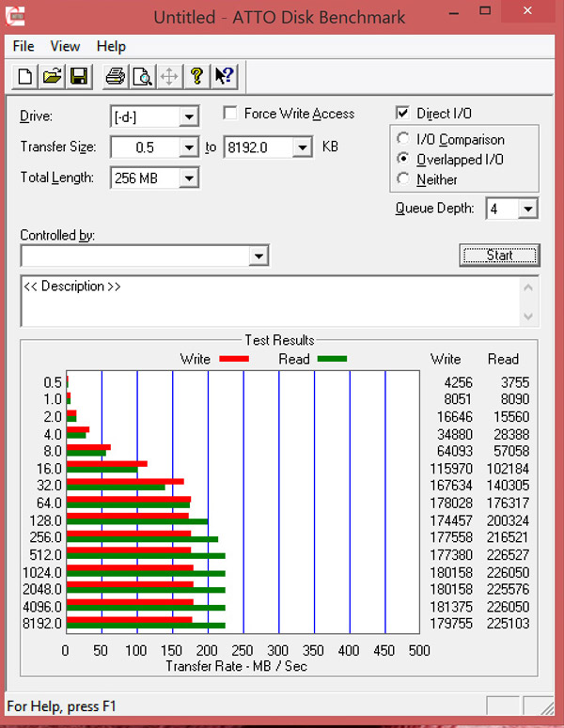This screenshot has height=728, width=564.
Task: Select the I/O Comparison radio button
Action: tap(403, 138)
